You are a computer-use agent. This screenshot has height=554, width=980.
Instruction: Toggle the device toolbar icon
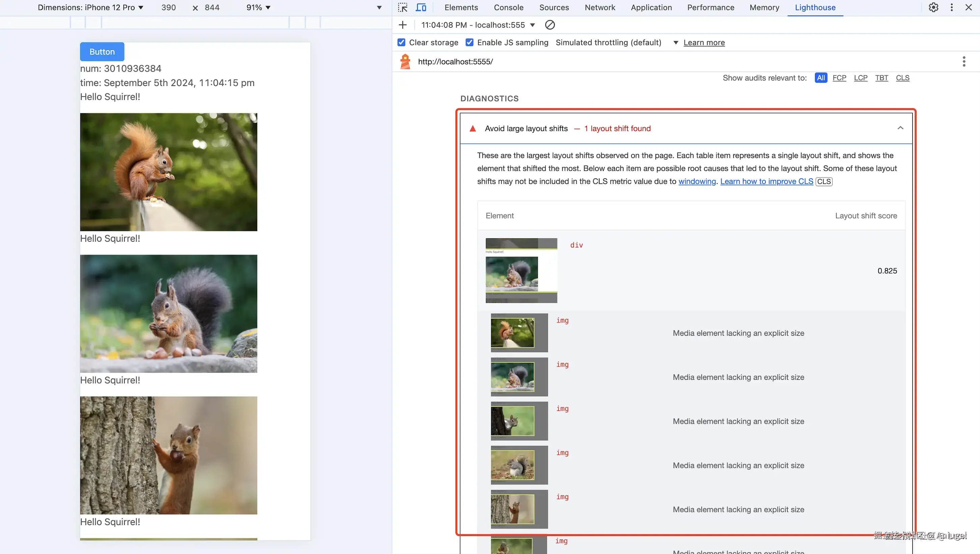click(x=421, y=7)
